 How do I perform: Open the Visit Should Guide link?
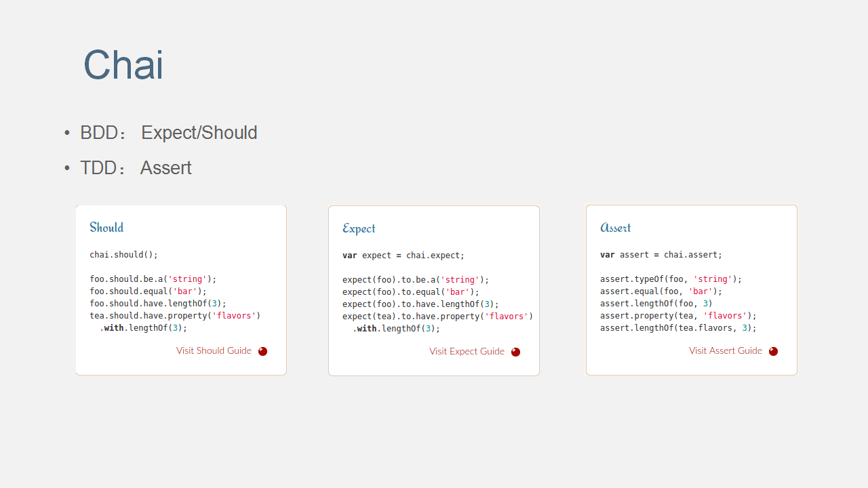214,350
